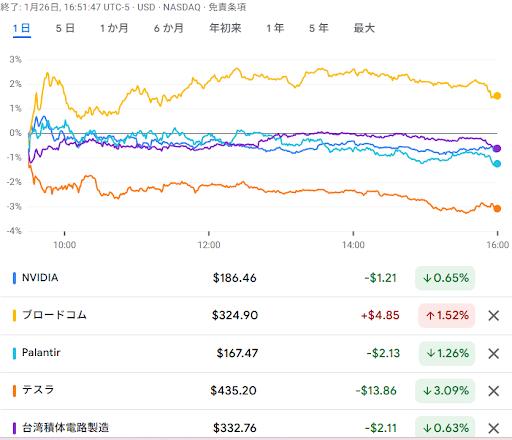Click the orange テスラ color marker
The height and width of the screenshot is (440, 512).
[x=14, y=391]
